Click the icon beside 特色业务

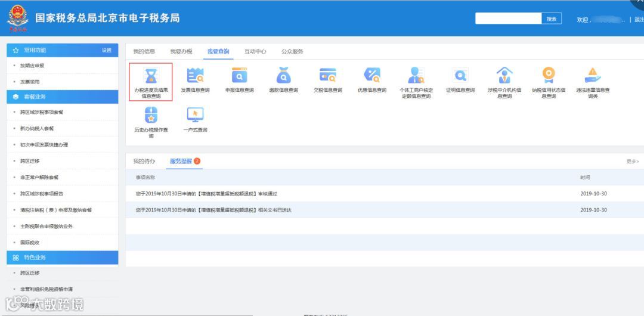click(x=16, y=258)
